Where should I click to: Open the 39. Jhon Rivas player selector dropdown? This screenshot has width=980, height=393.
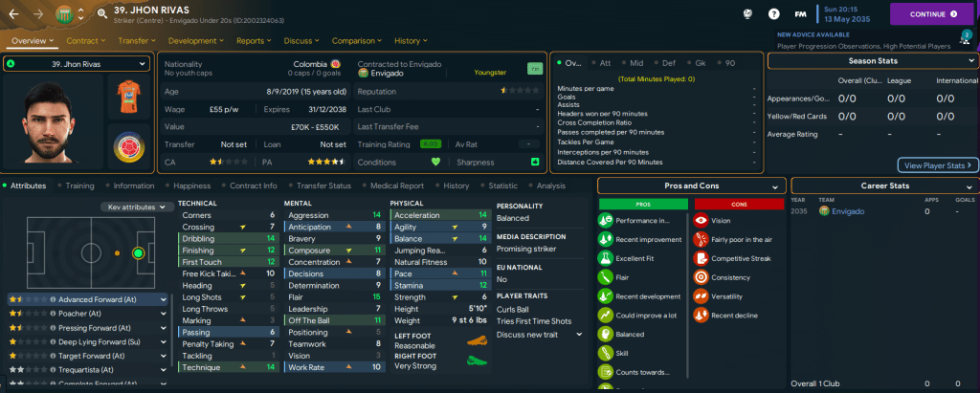[x=75, y=64]
